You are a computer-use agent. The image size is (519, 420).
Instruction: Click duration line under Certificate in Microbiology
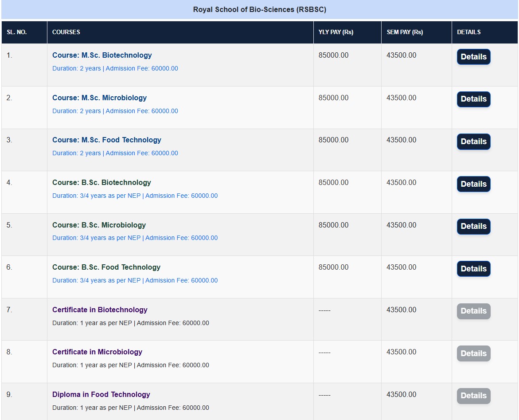(x=131, y=365)
